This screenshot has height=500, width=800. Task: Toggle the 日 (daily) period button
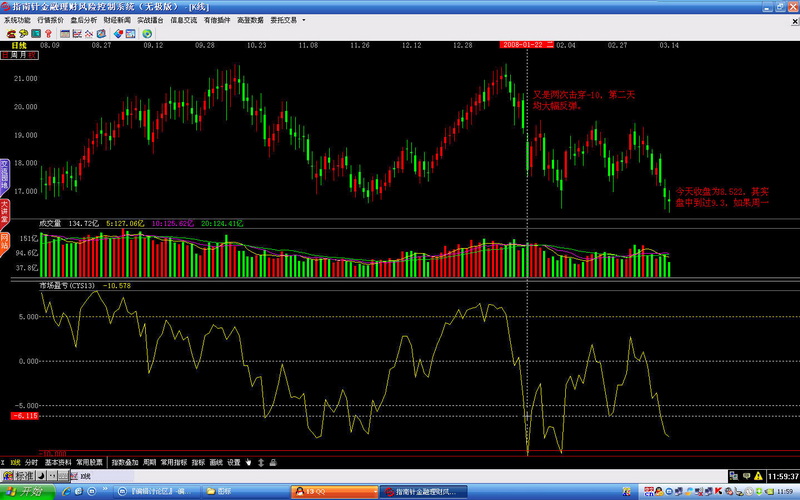coord(6,55)
